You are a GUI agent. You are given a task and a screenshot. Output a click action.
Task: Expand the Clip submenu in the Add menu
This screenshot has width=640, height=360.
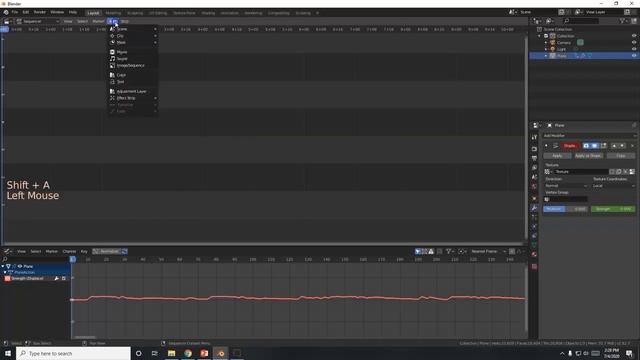(x=133, y=36)
